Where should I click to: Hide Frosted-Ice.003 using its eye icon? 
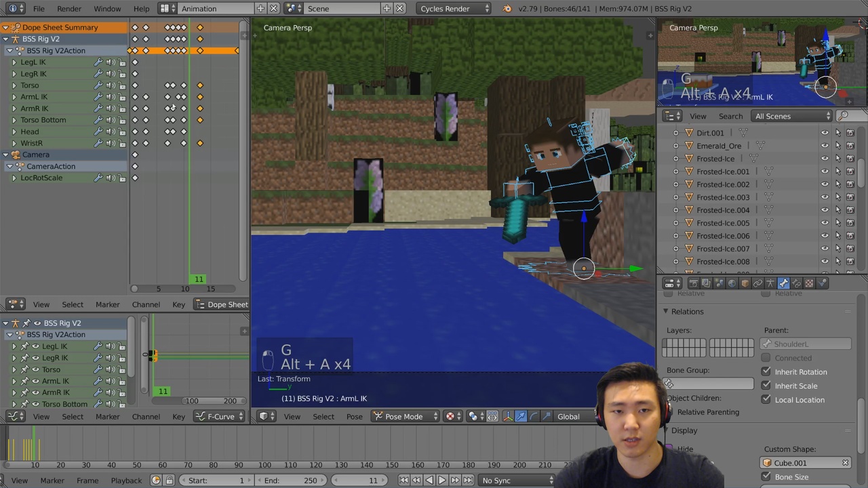[x=825, y=197]
